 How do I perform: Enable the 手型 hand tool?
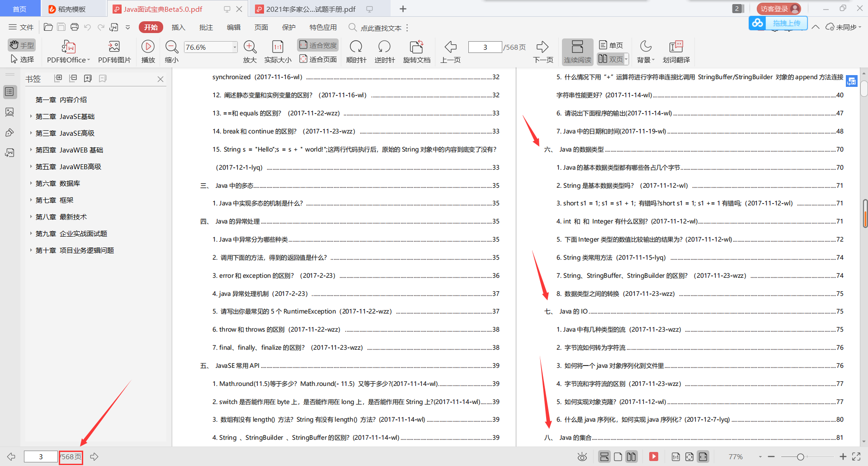[22, 45]
